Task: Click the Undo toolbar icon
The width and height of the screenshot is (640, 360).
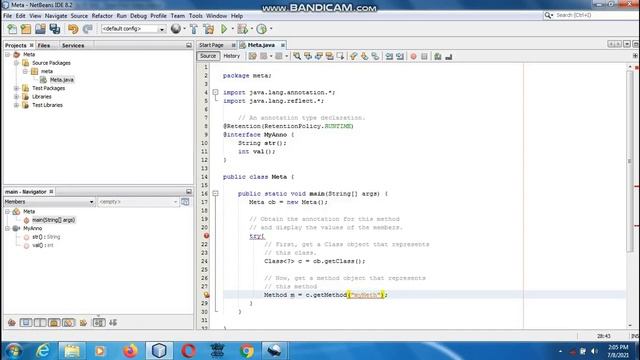Action: 73,29
